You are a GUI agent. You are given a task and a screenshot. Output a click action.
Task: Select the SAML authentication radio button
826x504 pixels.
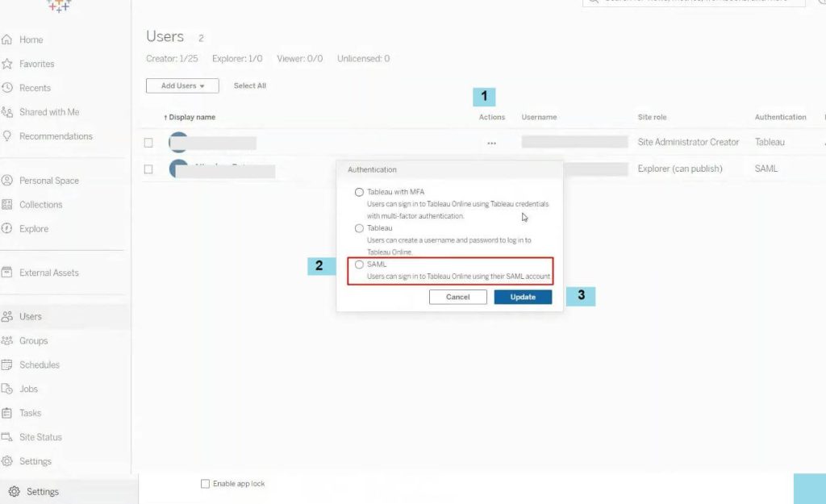[359, 264]
